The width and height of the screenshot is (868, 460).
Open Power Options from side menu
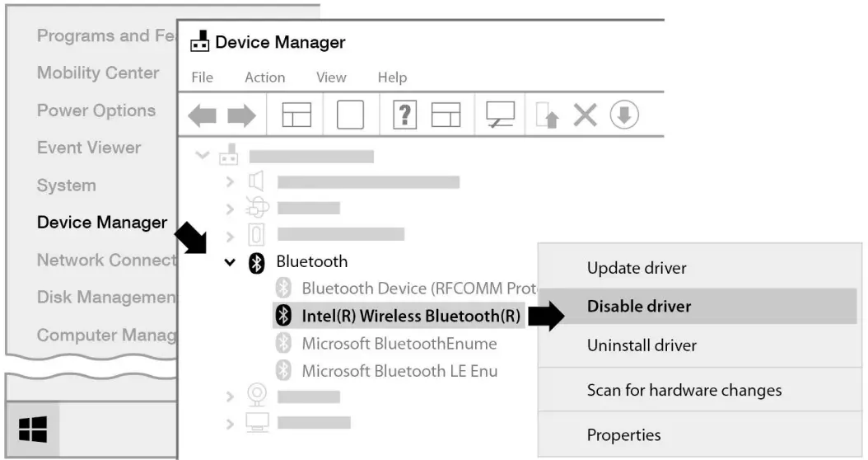coord(96,110)
